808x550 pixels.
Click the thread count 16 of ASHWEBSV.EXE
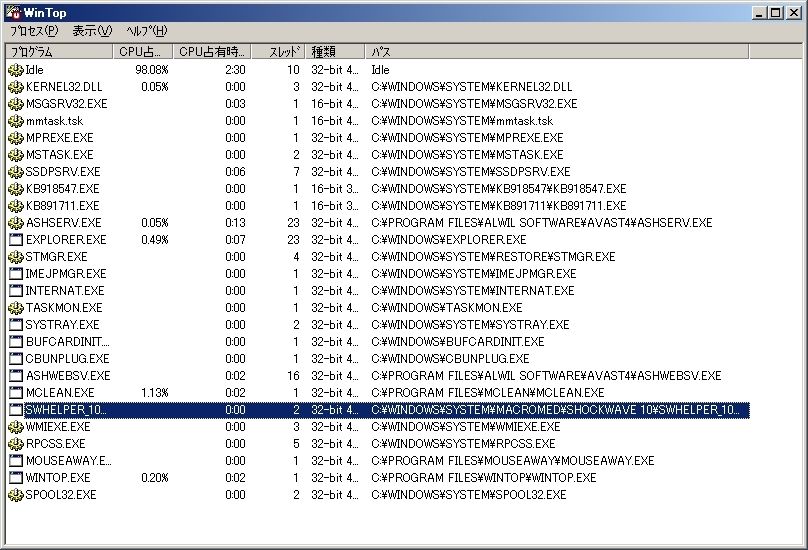(294, 376)
